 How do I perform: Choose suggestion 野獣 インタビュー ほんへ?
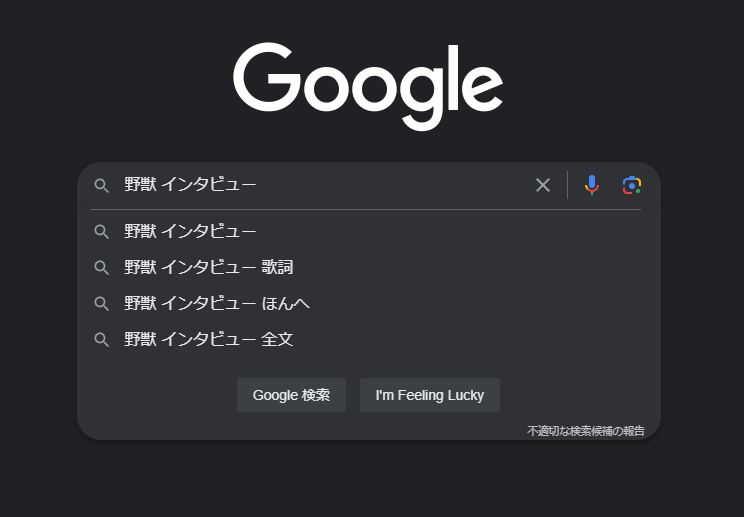pyautogui.click(x=369, y=304)
